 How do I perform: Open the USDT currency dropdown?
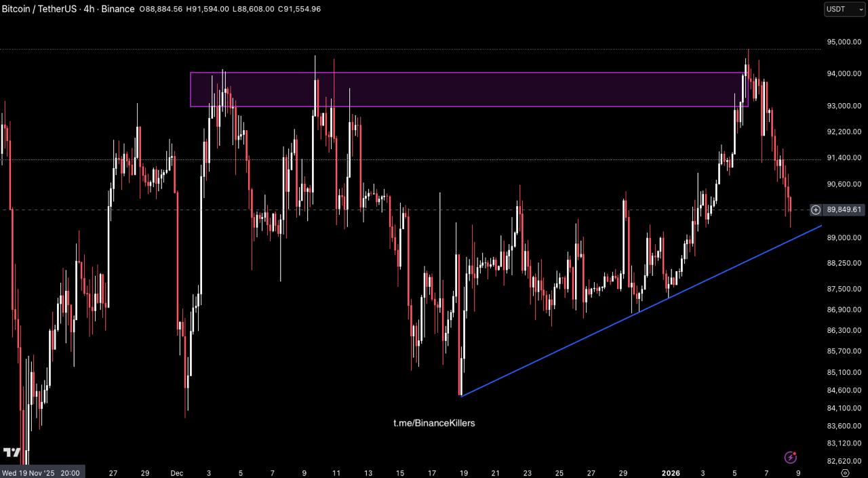[844, 9]
